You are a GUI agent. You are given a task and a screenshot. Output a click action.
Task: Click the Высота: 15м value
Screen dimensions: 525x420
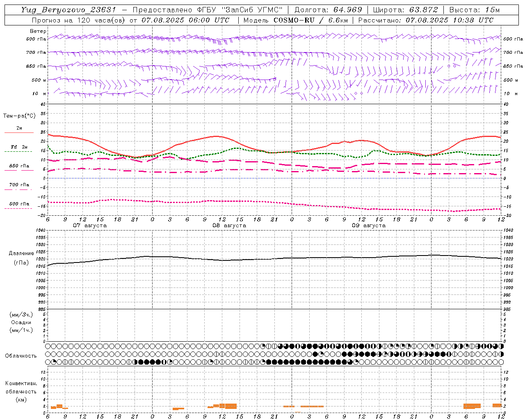475,10
